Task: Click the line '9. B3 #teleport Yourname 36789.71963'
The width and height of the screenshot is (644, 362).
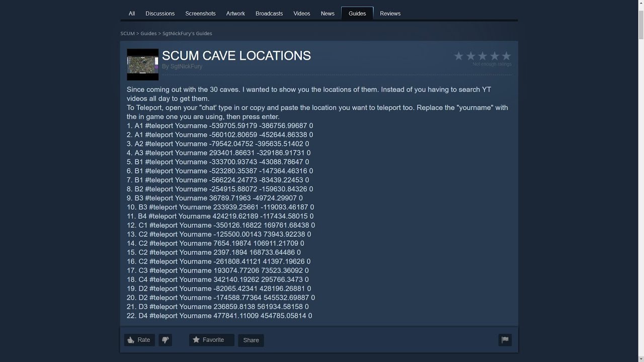Action: click(215, 198)
